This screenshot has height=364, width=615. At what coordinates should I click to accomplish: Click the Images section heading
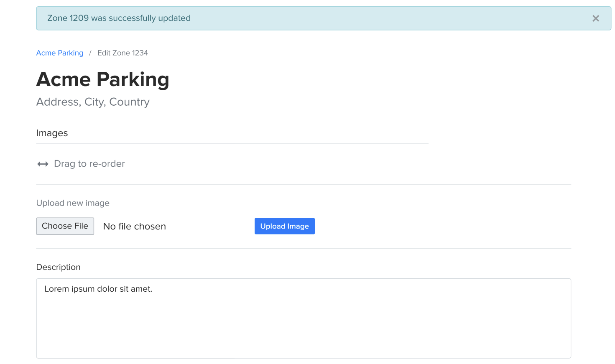(x=52, y=133)
